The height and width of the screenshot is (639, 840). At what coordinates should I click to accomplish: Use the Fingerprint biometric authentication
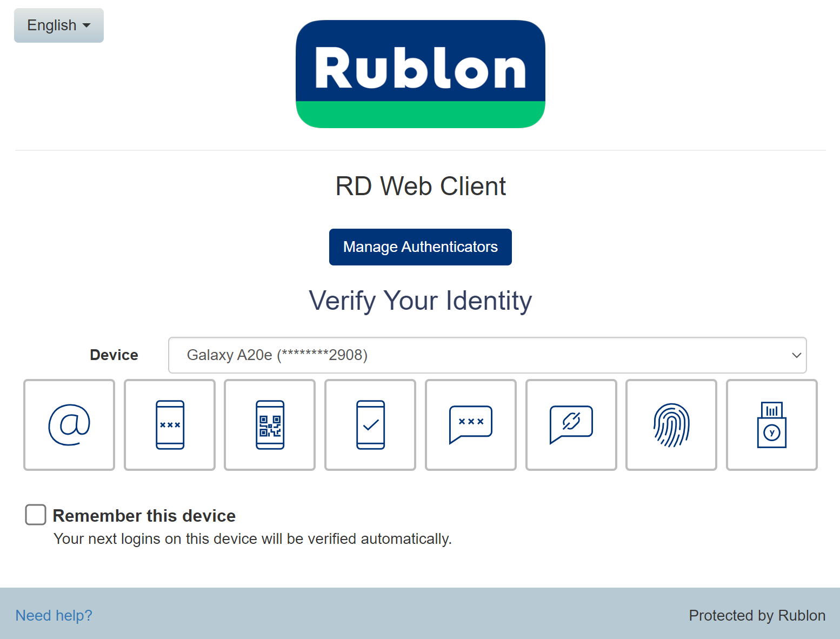coord(671,424)
